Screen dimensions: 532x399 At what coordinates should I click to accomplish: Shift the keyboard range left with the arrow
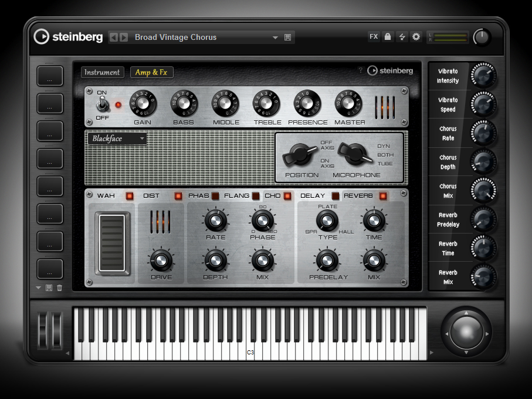click(67, 353)
